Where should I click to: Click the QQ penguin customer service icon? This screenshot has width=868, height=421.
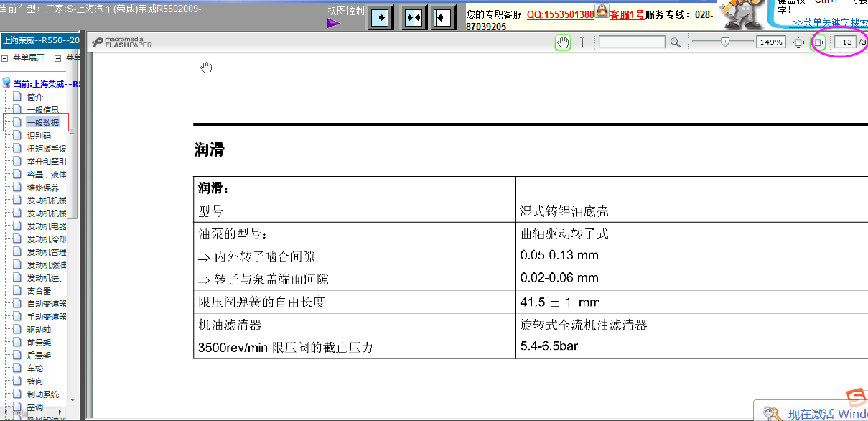point(602,11)
